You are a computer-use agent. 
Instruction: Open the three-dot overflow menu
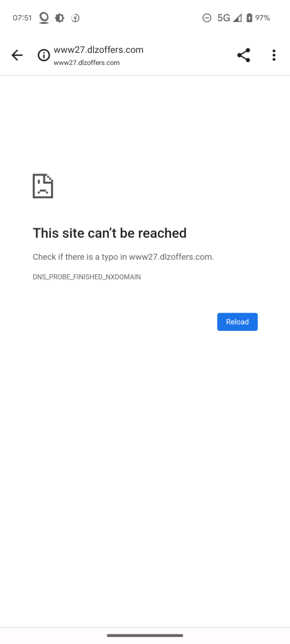pyautogui.click(x=274, y=55)
